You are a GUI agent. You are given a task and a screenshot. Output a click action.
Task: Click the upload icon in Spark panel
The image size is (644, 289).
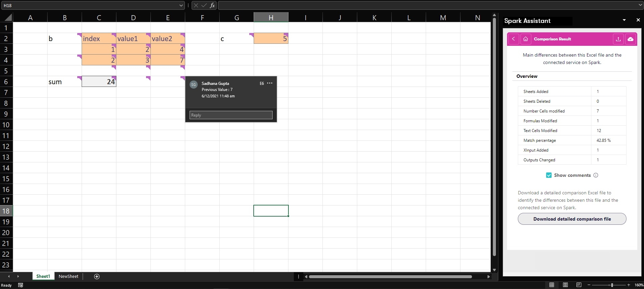[x=618, y=39]
